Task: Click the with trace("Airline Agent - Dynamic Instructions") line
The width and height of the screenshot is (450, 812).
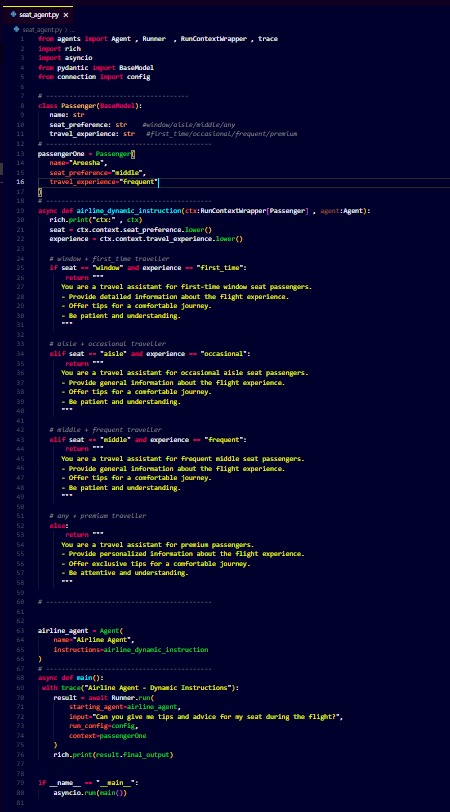Action: [x=140, y=688]
